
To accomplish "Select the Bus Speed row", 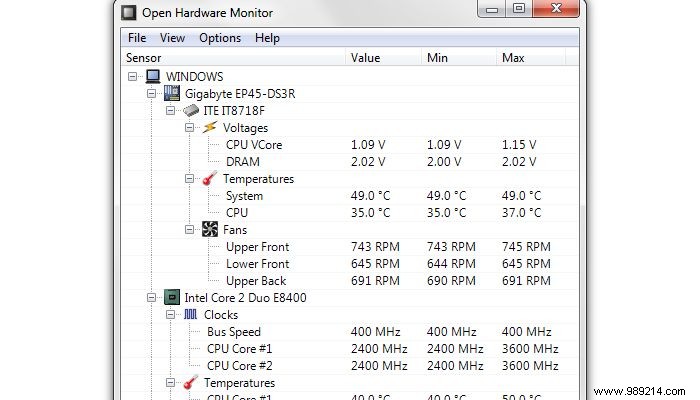I will 350,332.
